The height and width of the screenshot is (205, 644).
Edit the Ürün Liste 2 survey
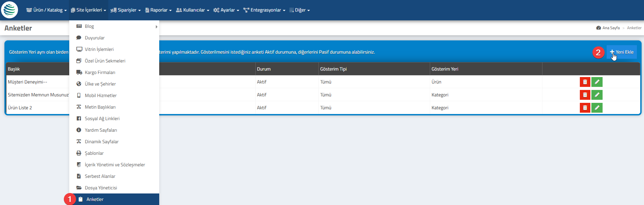point(597,108)
